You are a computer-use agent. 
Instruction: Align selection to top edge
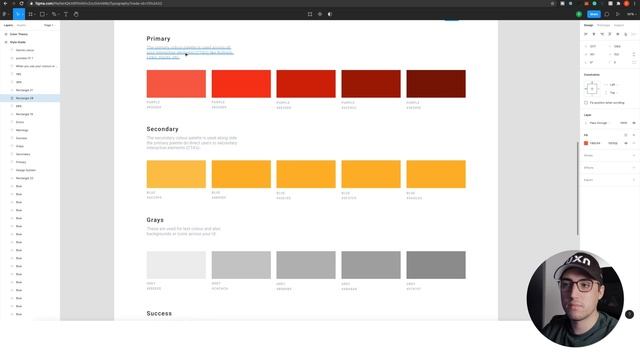click(x=610, y=34)
